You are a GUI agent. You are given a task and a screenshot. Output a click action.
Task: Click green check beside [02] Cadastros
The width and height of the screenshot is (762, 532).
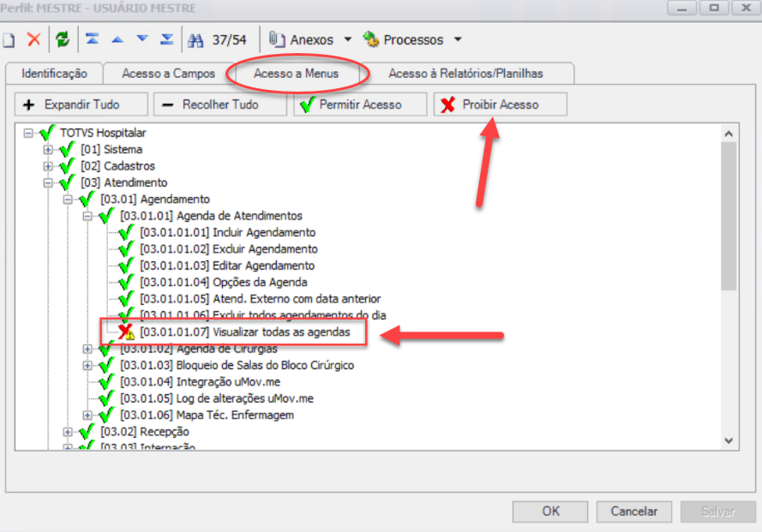click(x=67, y=165)
